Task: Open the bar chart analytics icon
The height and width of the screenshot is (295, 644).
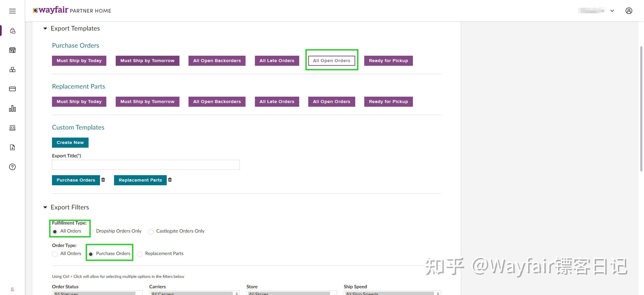Action: [12, 108]
